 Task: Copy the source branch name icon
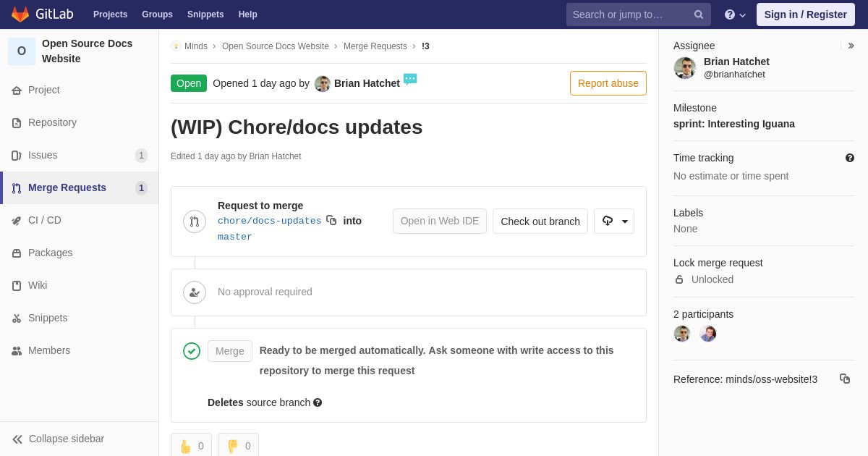tap(331, 220)
